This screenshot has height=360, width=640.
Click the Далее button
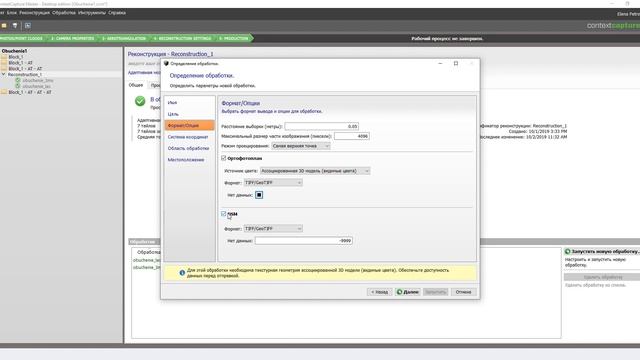407,292
